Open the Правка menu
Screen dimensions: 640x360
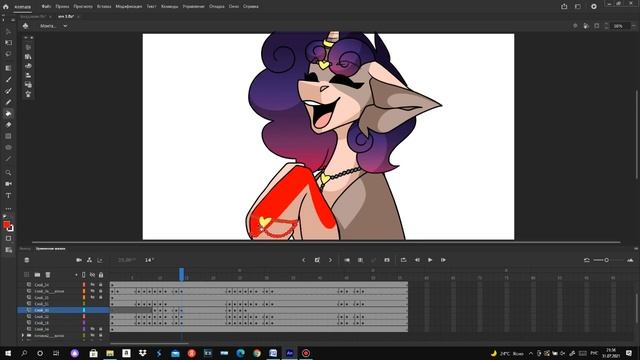click(x=62, y=7)
